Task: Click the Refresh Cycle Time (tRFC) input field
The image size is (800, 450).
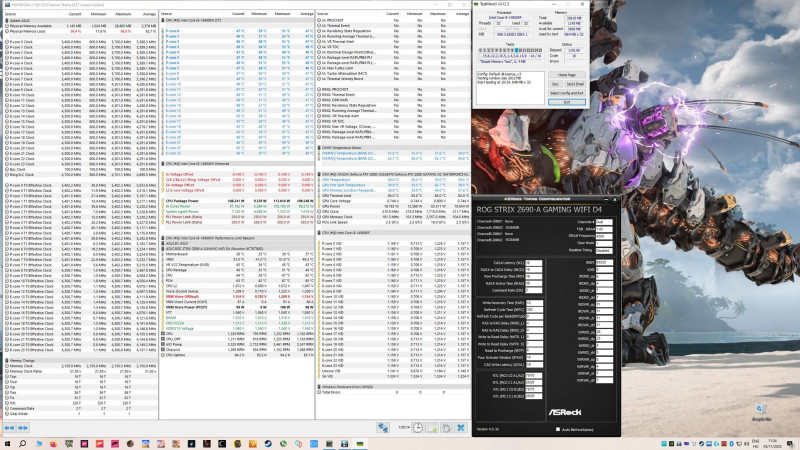Action: coord(534,310)
